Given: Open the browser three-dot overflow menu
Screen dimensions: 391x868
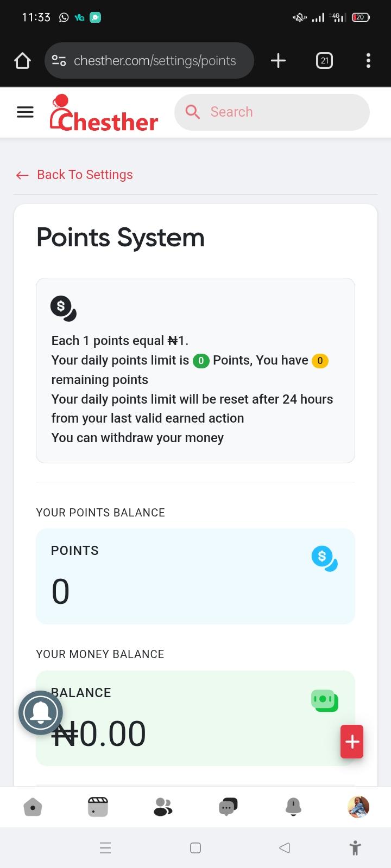Looking at the screenshot, I should coord(368,61).
